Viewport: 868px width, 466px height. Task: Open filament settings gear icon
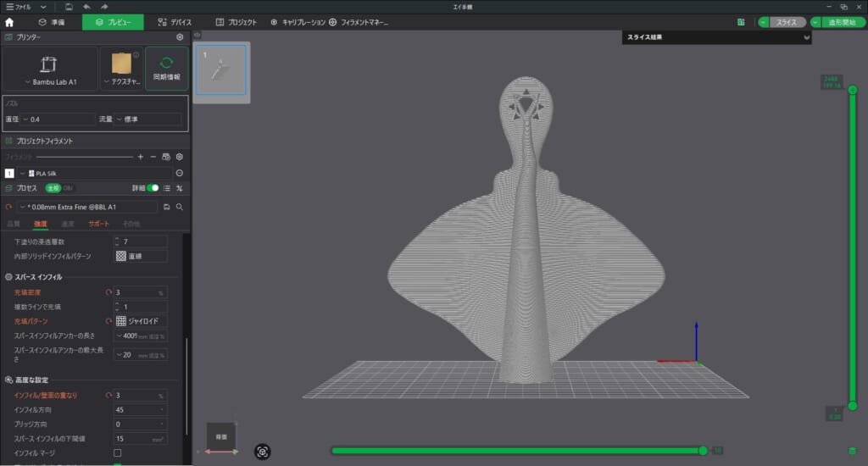tap(180, 158)
